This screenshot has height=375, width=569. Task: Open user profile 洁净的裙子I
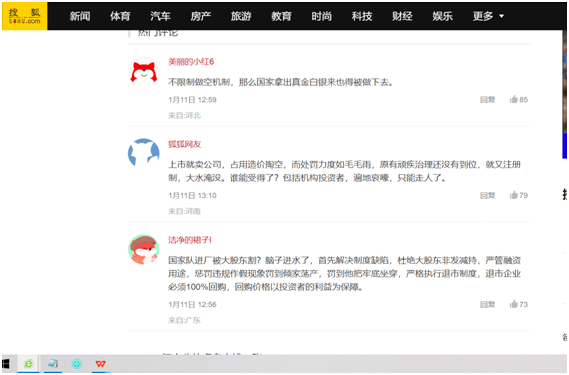[x=190, y=240]
